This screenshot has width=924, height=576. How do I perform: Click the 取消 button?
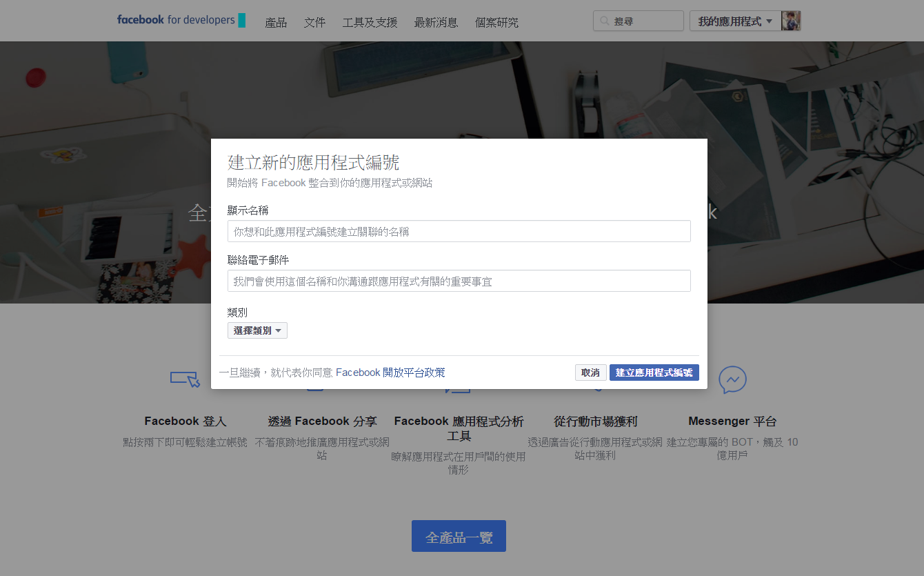(591, 373)
